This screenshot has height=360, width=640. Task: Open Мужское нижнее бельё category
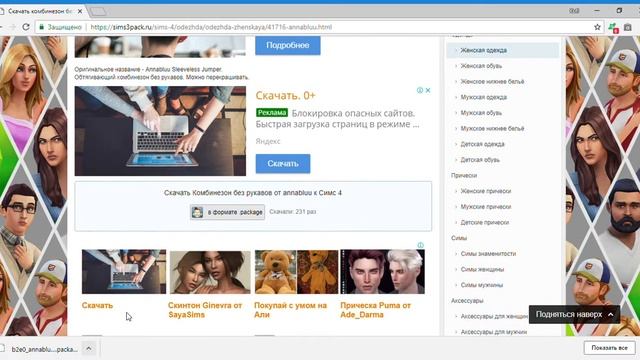[492, 129]
